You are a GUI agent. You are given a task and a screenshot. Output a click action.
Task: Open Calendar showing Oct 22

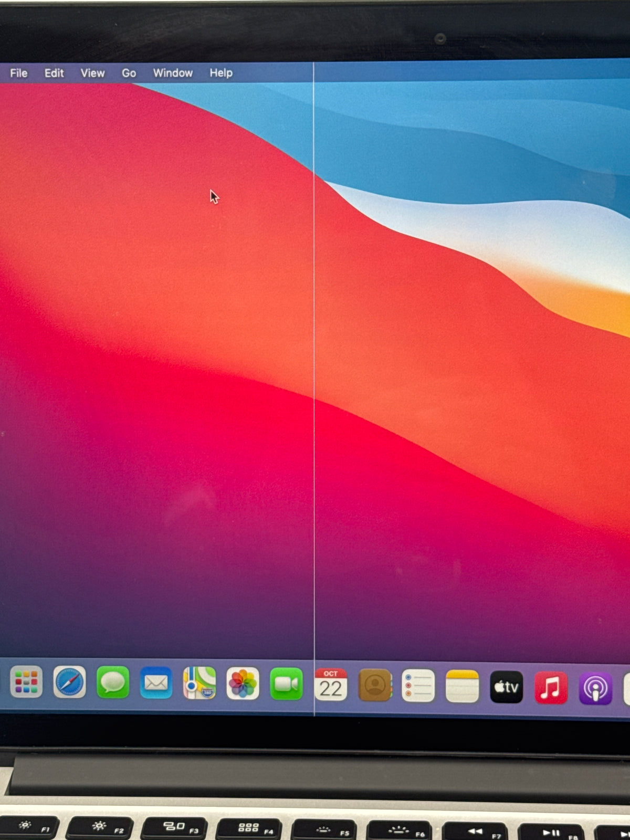pos(331,685)
